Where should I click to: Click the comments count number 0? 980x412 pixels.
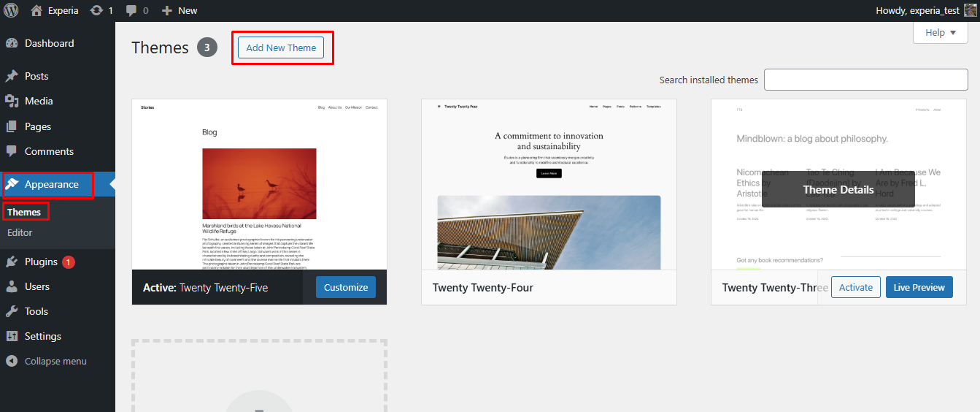145,10
